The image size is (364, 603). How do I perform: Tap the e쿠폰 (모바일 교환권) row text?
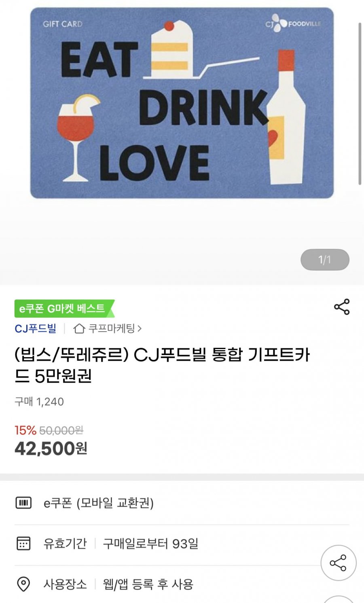[x=99, y=503]
